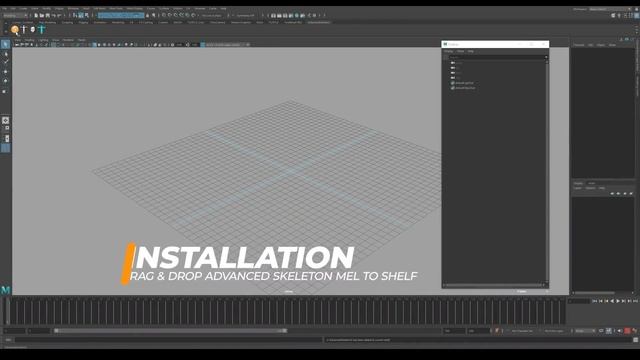Open the File menu
This screenshot has width=640, height=360.
tap(4, 9)
